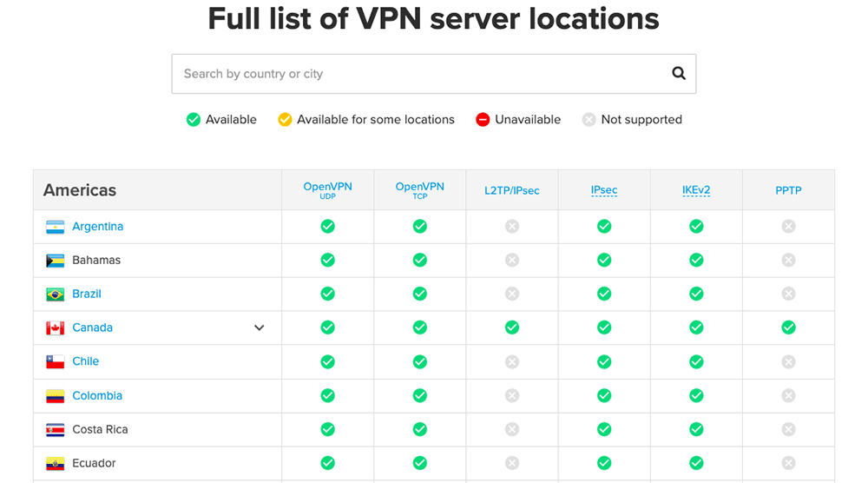Click Canada's L2TP/IPsec available checkmark
This screenshot has width=868, height=483.
pos(512,328)
